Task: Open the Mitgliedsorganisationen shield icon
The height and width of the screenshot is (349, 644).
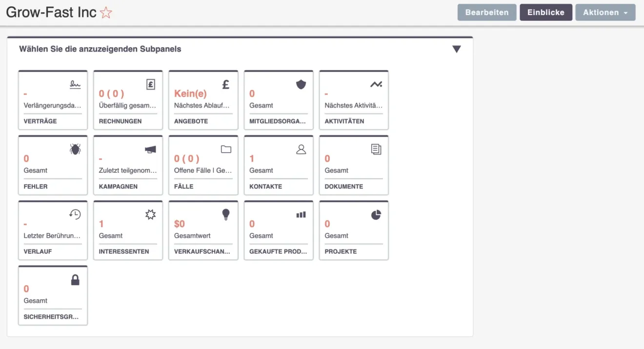Action: 301,84
